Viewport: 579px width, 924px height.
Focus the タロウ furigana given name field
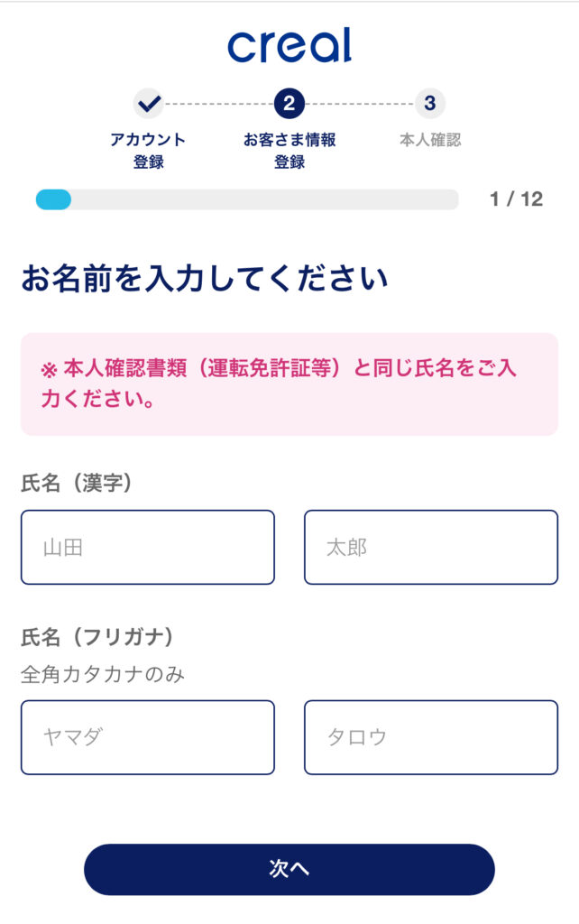(431, 737)
